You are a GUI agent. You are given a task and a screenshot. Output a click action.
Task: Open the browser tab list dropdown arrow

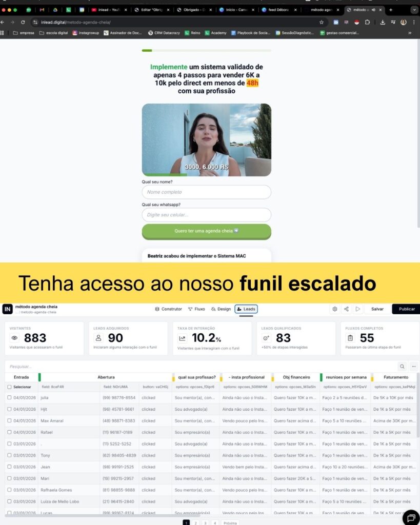pos(415,10)
